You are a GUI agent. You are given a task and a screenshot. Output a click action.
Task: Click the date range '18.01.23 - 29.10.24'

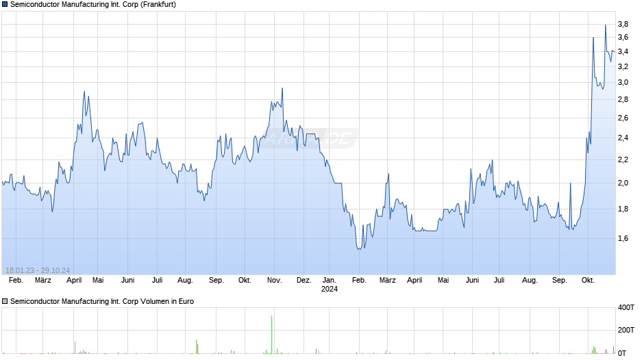click(38, 270)
